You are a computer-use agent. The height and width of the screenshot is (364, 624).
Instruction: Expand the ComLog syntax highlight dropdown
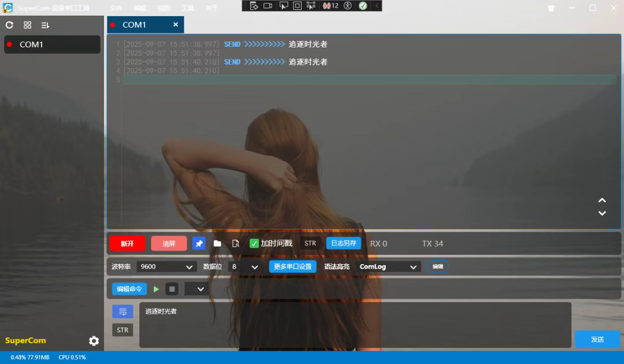(388, 267)
